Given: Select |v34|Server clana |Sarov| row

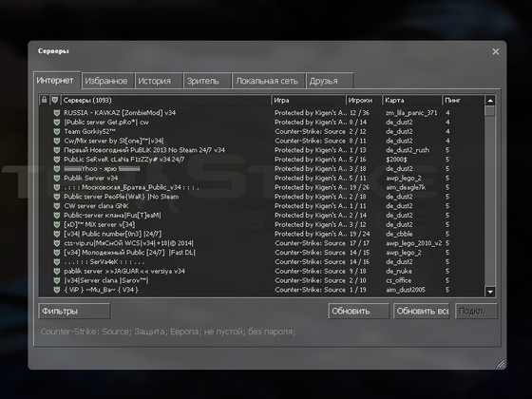Looking at the screenshot, I should (261, 280).
